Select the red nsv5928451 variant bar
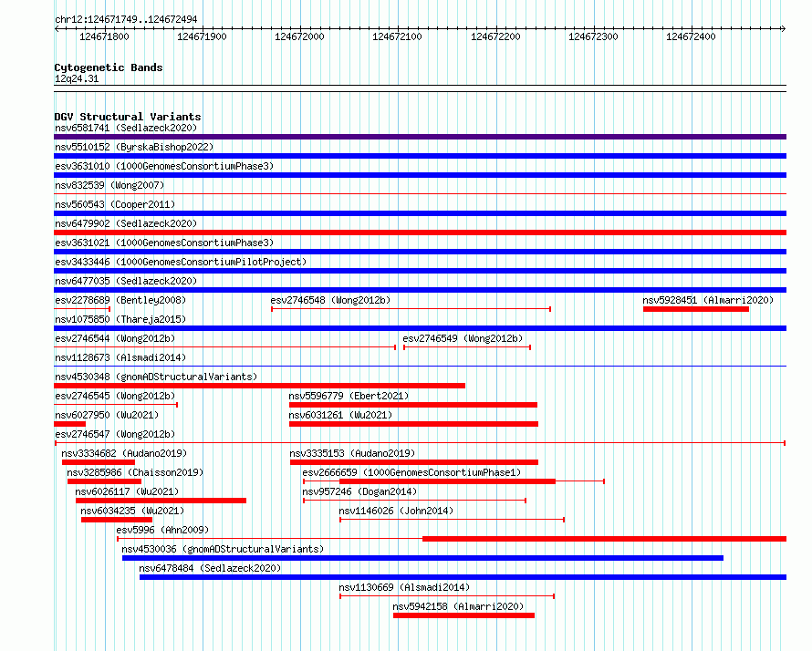Screen dimensions: 812x651 (x=696, y=309)
